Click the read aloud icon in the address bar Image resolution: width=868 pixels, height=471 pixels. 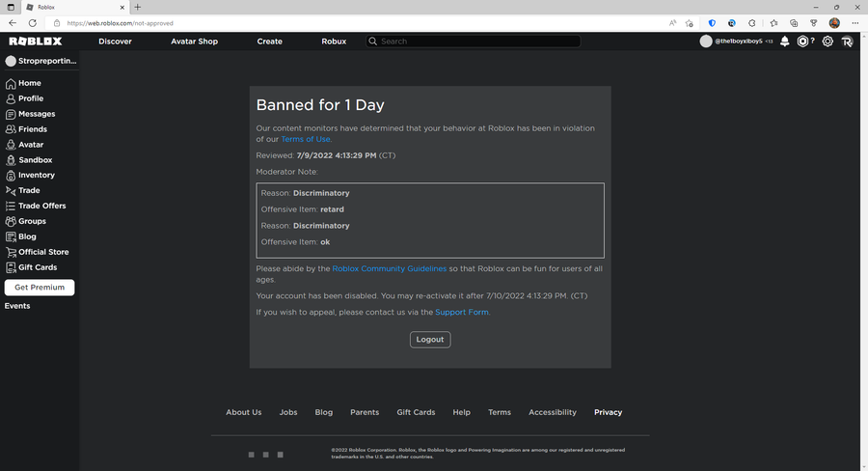tap(672, 23)
